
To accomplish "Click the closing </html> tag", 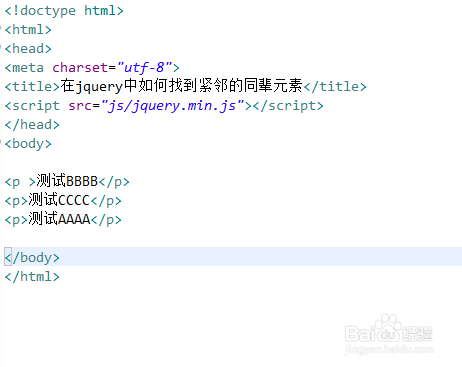I will [x=32, y=276].
